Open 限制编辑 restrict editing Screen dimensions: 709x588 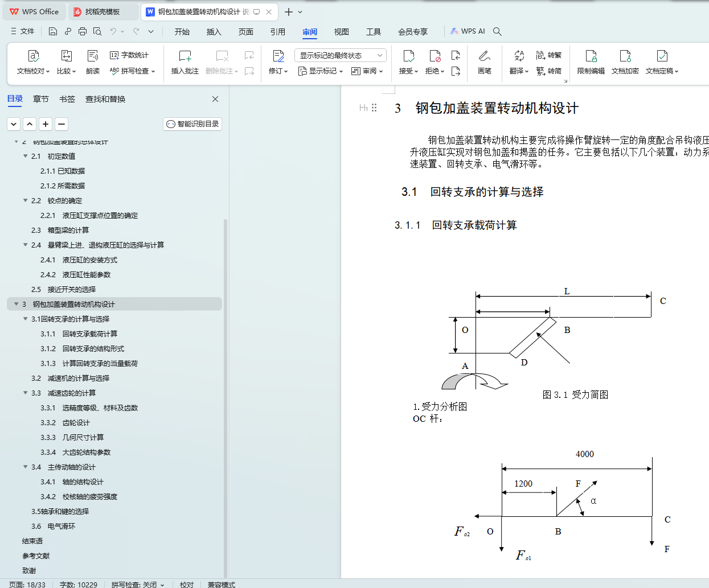click(591, 63)
